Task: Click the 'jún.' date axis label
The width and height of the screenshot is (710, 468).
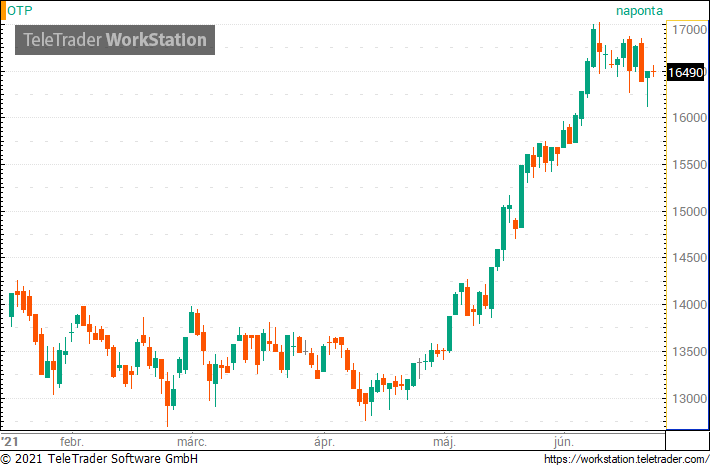Action: click(564, 441)
